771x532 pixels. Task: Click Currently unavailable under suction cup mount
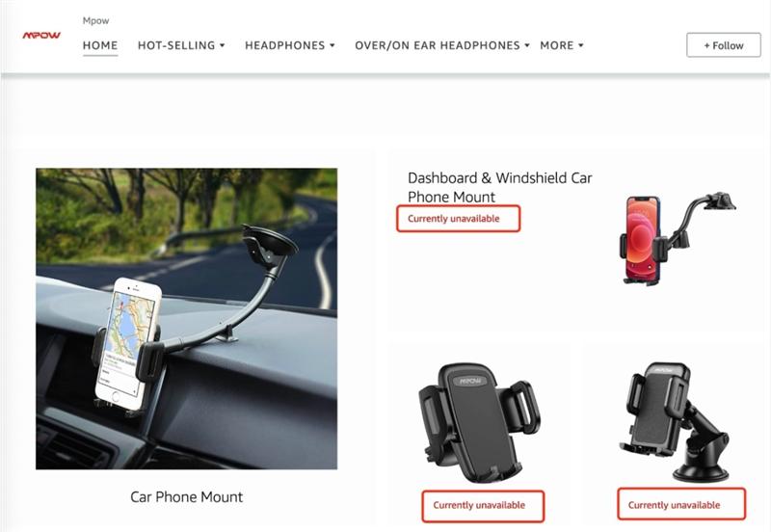point(674,505)
